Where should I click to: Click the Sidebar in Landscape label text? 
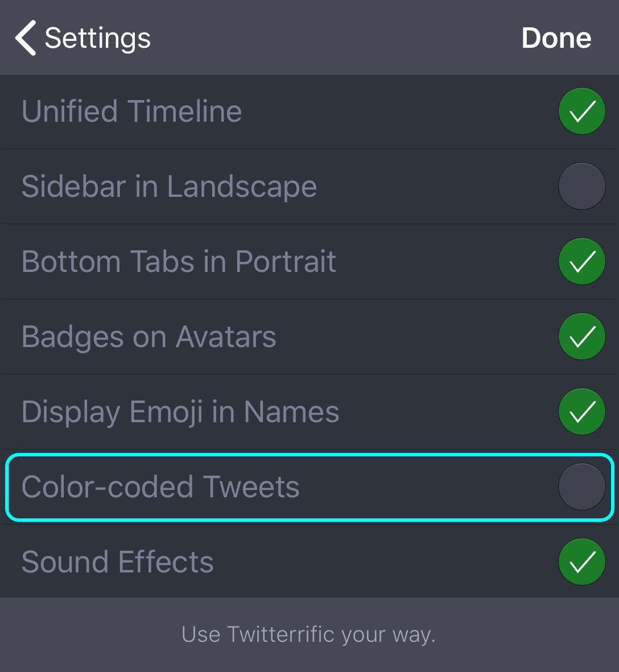(x=169, y=187)
